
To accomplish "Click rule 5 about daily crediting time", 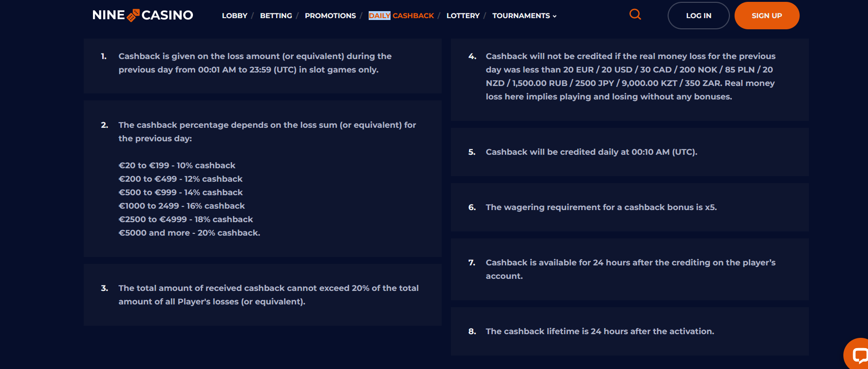I will pyautogui.click(x=629, y=152).
